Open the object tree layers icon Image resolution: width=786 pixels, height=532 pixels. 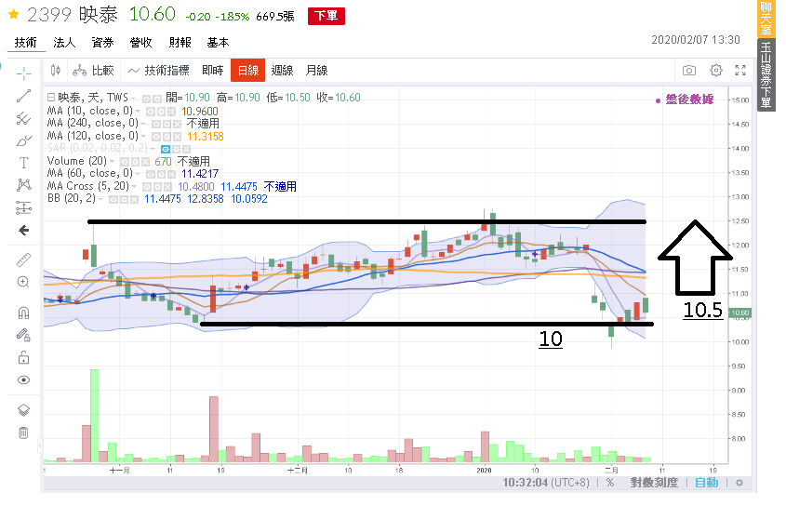click(23, 410)
